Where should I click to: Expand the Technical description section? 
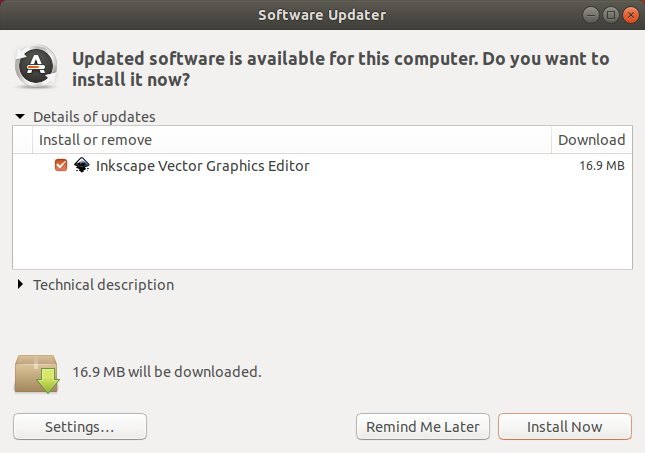[x=20, y=285]
